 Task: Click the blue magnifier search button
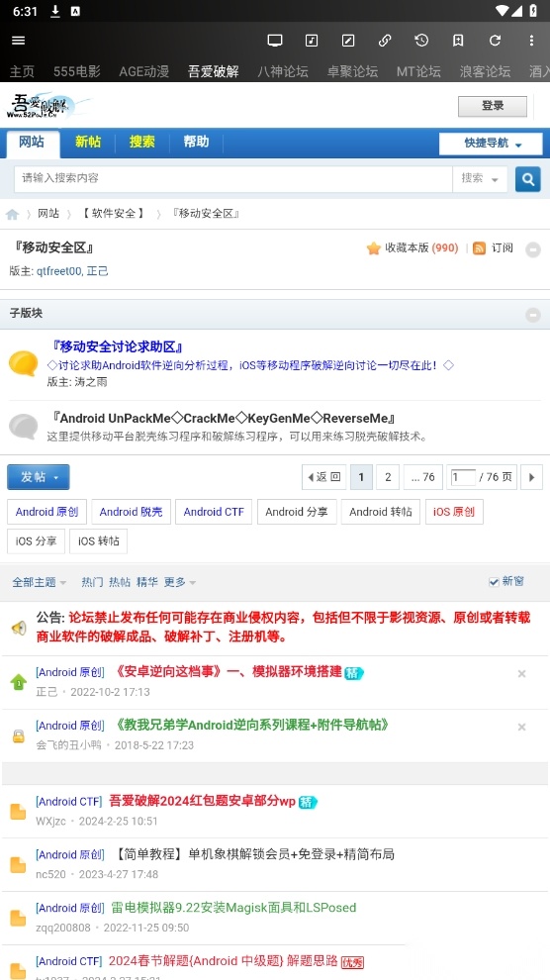527,179
